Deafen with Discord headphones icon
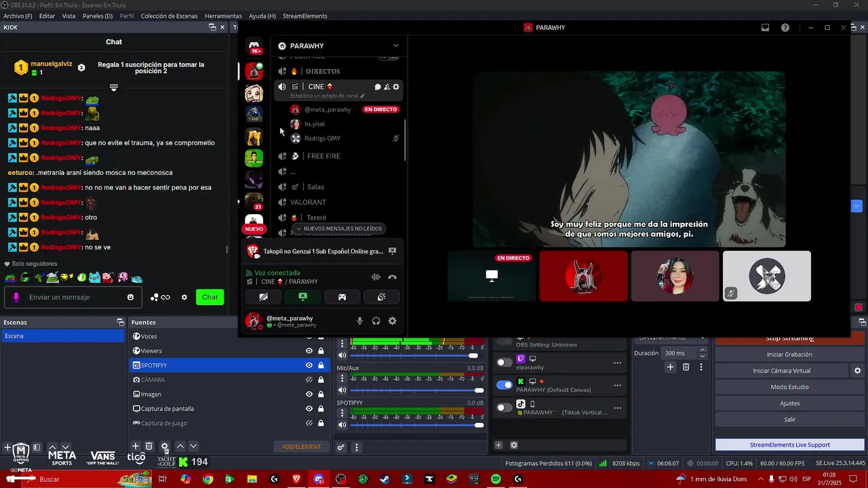 point(376,321)
